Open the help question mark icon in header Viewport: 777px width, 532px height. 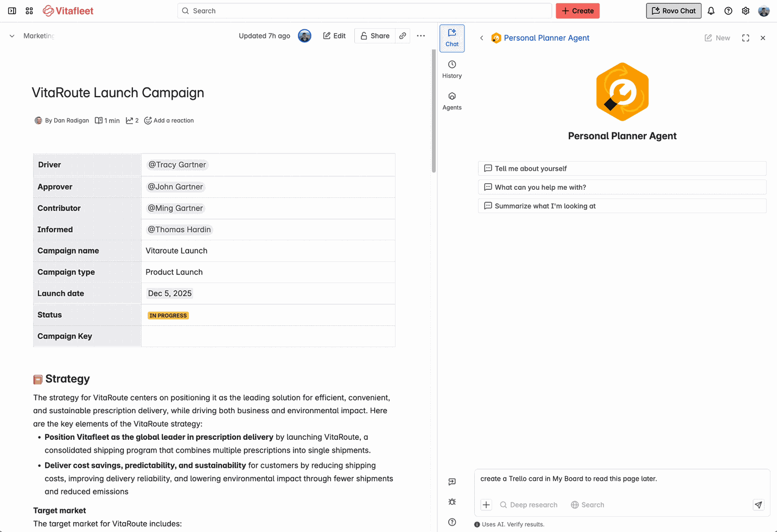728,11
